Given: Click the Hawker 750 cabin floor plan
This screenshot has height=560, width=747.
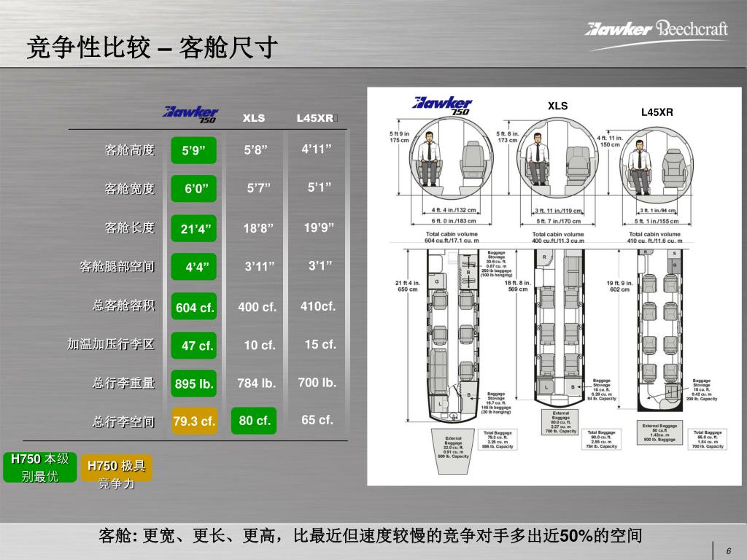Looking at the screenshot, I should pos(452,335).
